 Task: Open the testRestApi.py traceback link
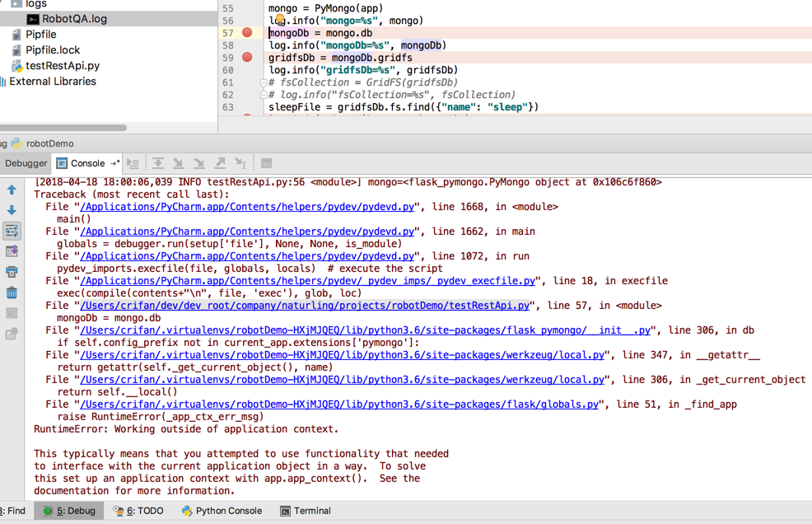click(305, 306)
